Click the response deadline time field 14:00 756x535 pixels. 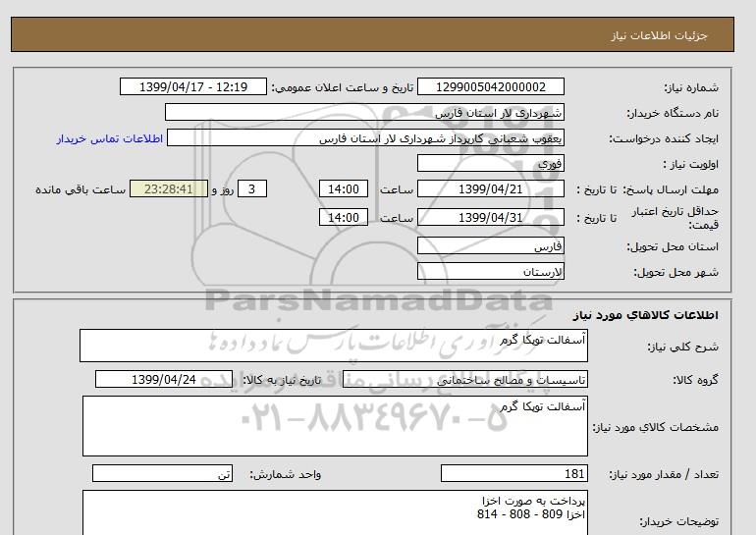(x=344, y=188)
